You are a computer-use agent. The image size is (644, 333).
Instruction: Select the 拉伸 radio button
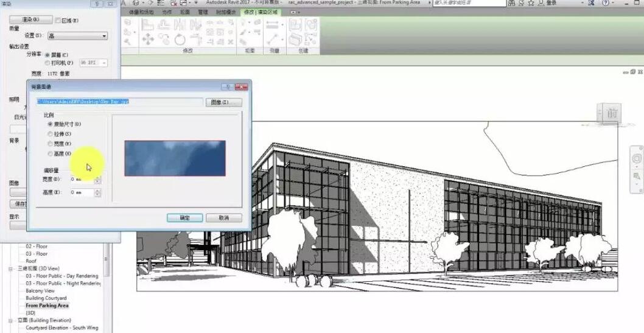[x=51, y=134]
